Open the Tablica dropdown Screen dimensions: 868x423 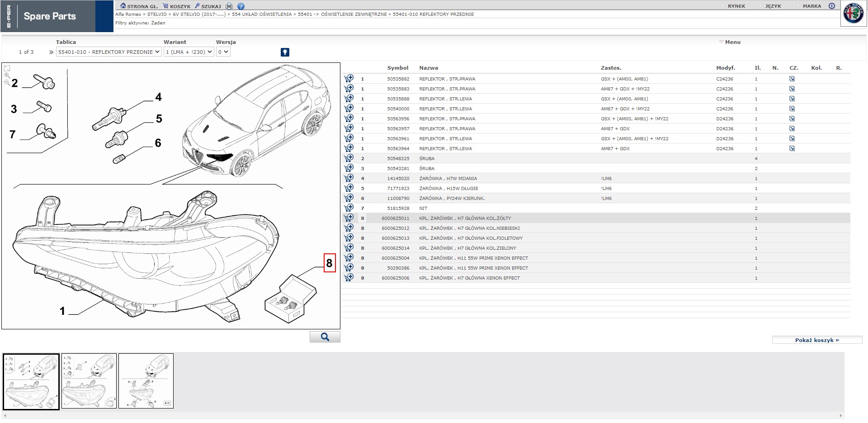108,52
